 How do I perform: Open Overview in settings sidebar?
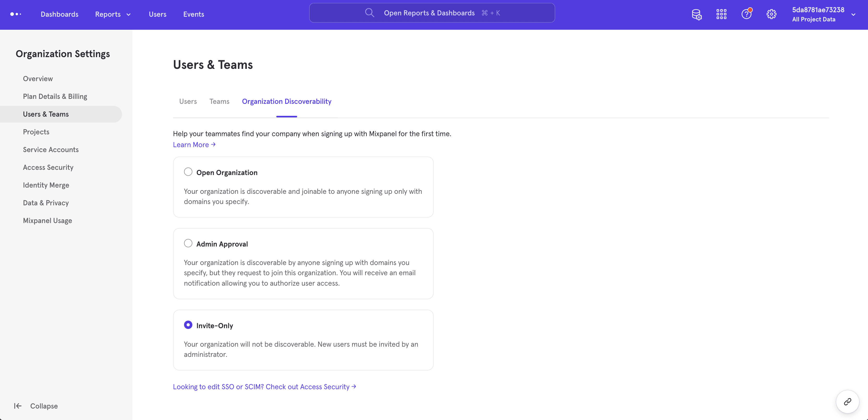[x=38, y=79]
